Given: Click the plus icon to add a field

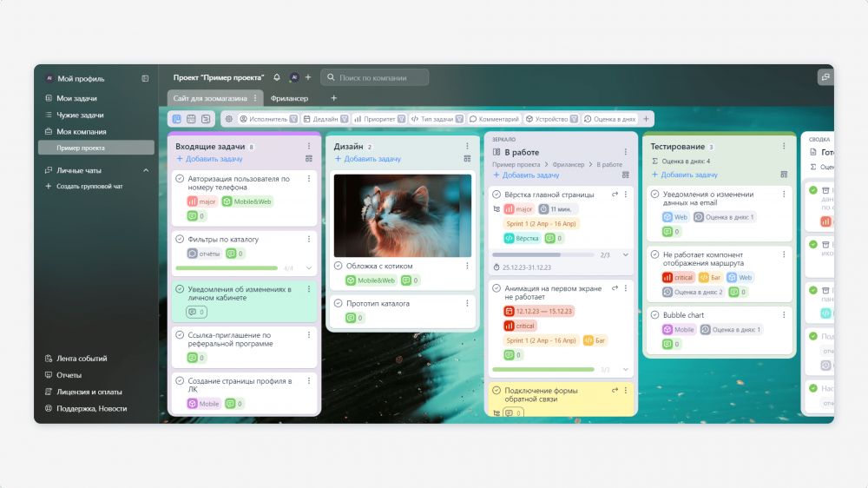Looking at the screenshot, I should tap(646, 119).
